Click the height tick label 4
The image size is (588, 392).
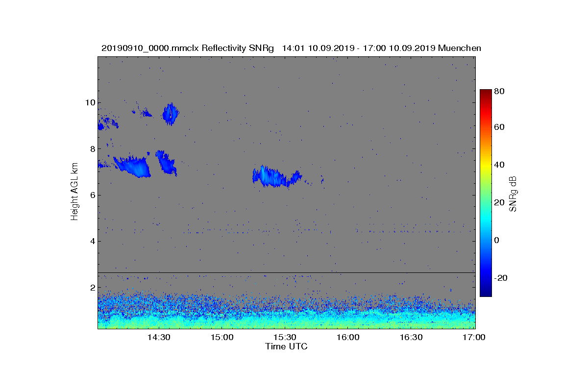[x=92, y=241]
